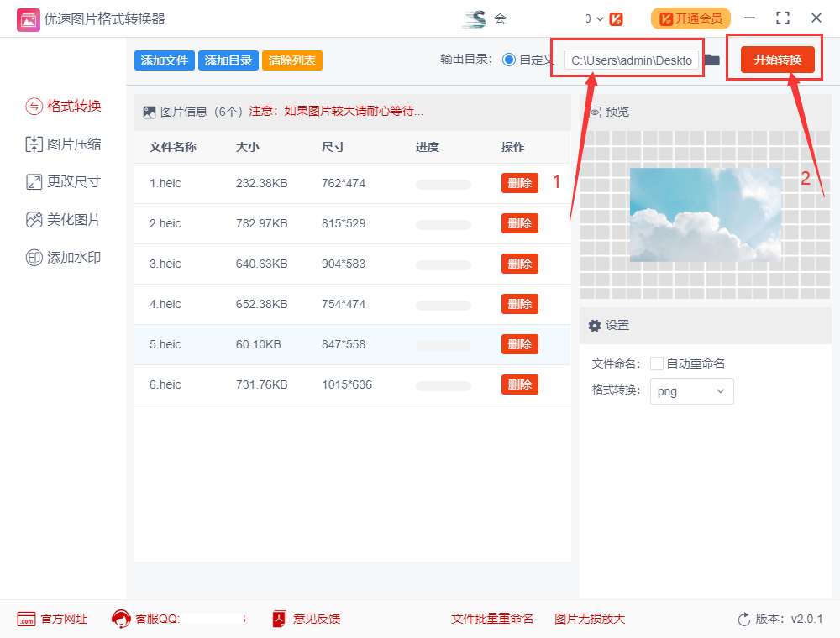Click the progress bar of 1.heic
Image resolution: width=840 pixels, height=638 pixels.
click(x=443, y=183)
